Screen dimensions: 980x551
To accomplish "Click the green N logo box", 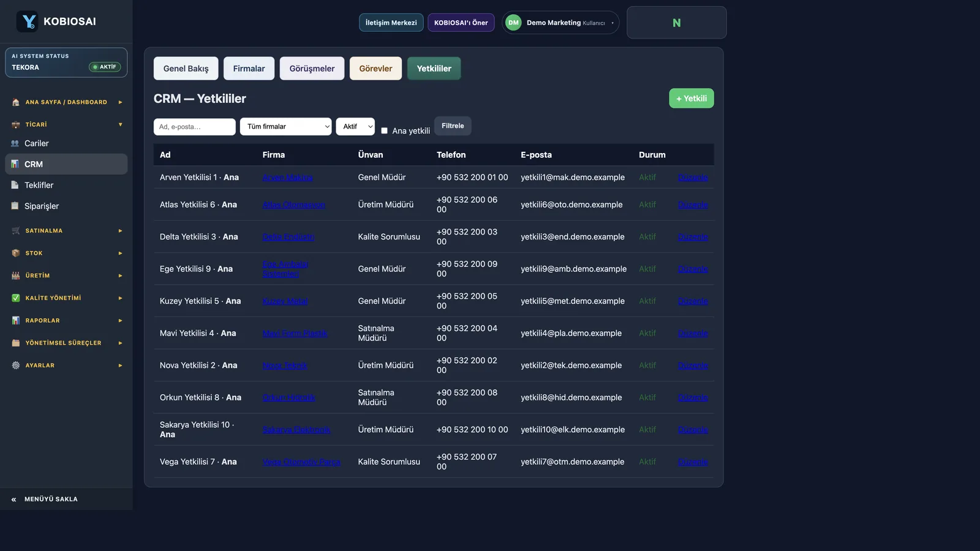I will tap(677, 23).
